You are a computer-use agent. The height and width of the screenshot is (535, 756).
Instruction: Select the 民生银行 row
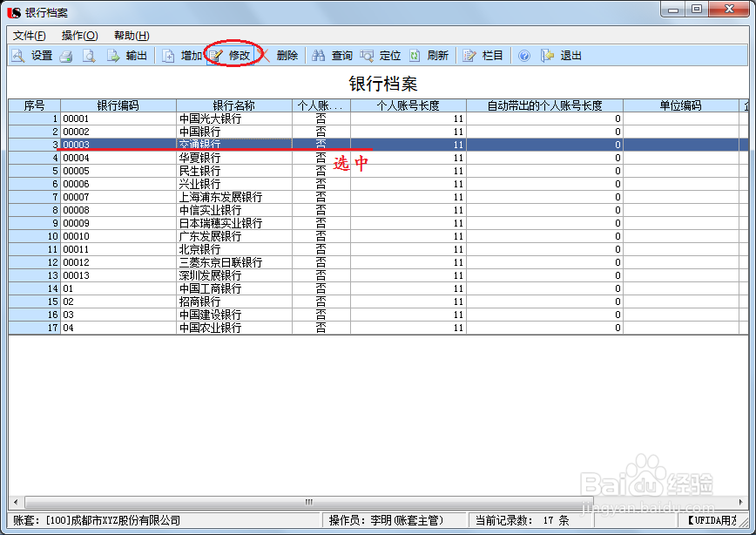pos(379,171)
